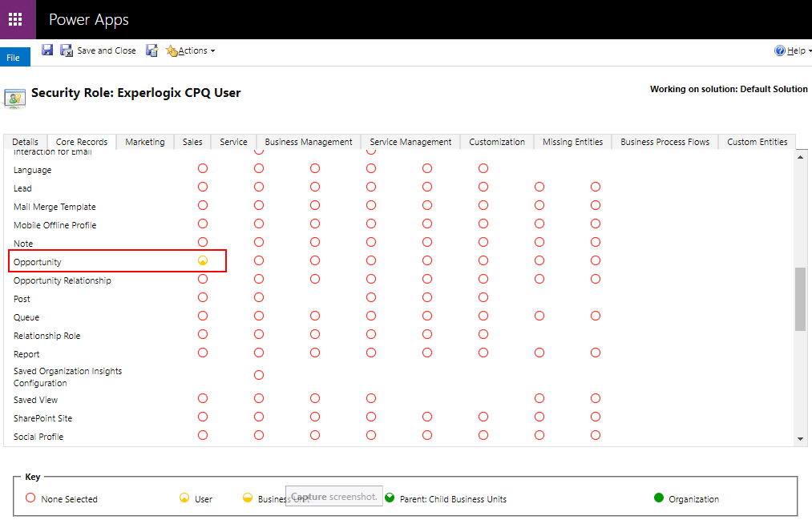Viewport: 812px width, 520px height.
Task: Click the security role icon beside the title
Action: 14,98
